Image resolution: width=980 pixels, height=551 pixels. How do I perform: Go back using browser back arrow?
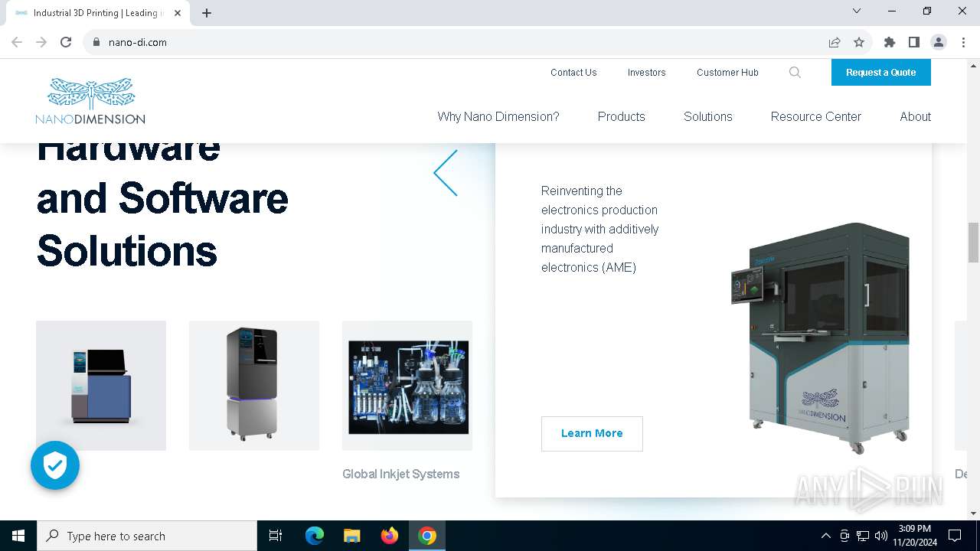[x=17, y=42]
